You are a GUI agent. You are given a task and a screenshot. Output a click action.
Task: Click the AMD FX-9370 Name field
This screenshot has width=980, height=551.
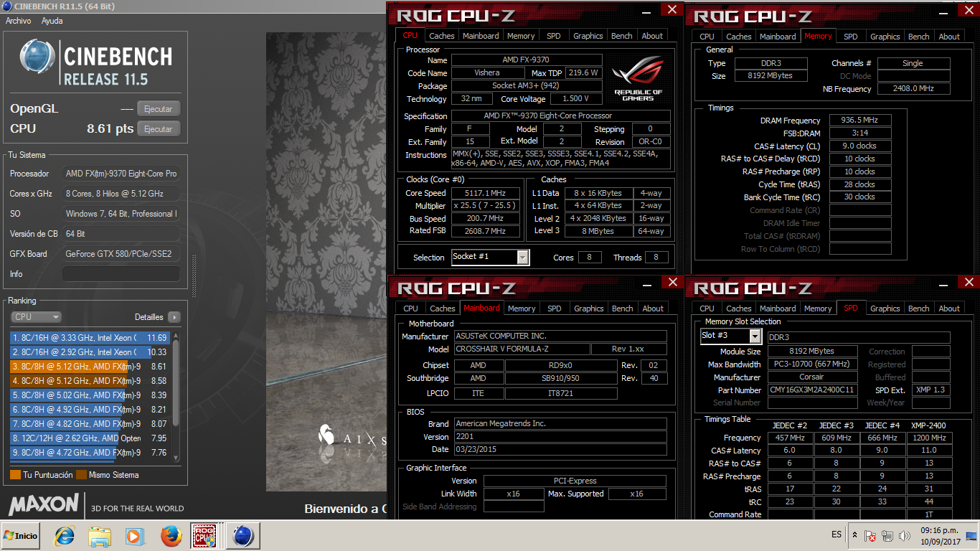click(526, 60)
